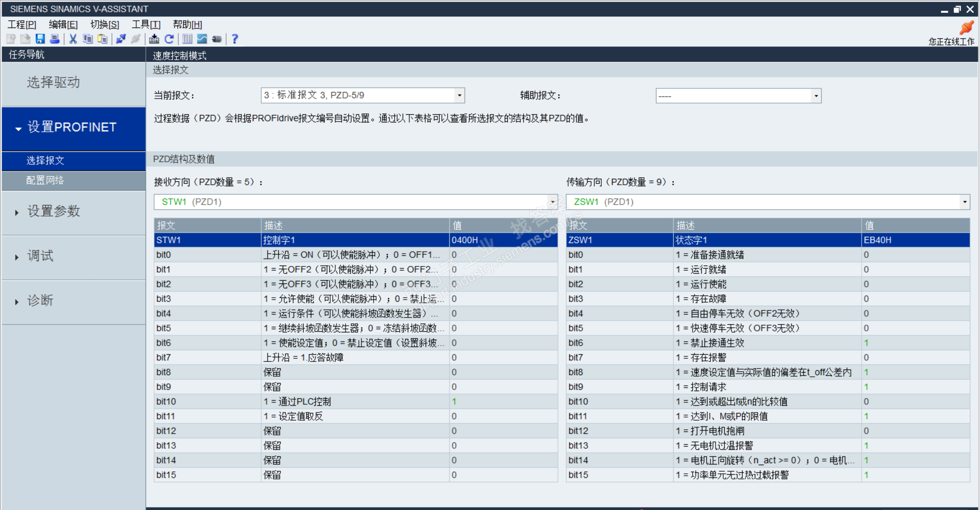The height and width of the screenshot is (510, 980).
Task: Click the '1 = 存在报警' row
Action: (x=768, y=358)
